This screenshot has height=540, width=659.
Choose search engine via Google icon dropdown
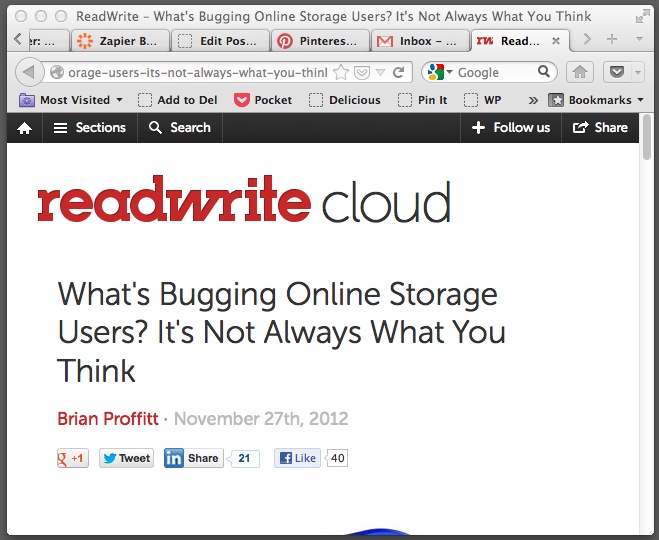click(440, 72)
